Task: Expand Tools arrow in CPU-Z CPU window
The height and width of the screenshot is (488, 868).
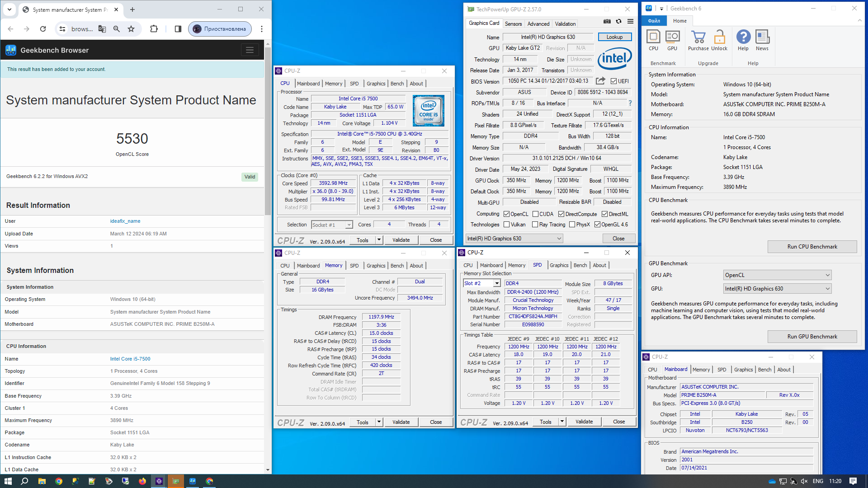Action: [x=379, y=240]
